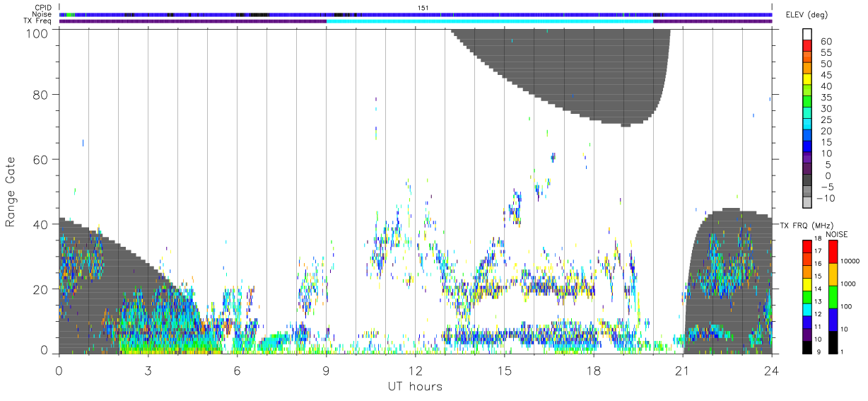Click the 60 tick on Range Gate axis
868x401 pixels.
click(x=42, y=159)
